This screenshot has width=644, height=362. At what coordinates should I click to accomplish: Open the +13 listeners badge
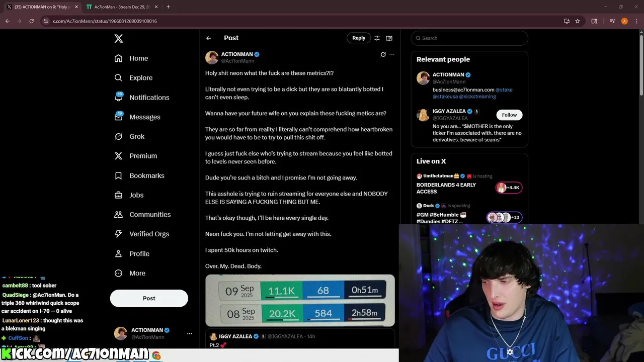click(x=504, y=217)
